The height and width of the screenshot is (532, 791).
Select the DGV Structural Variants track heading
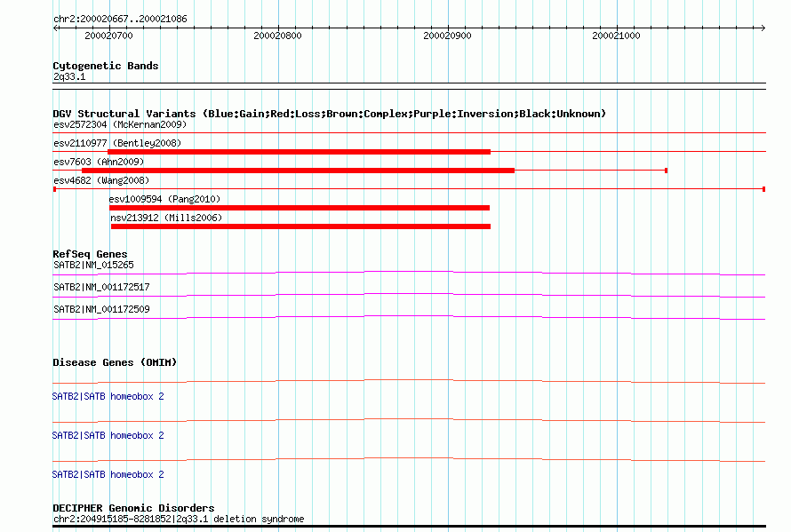[330, 114]
